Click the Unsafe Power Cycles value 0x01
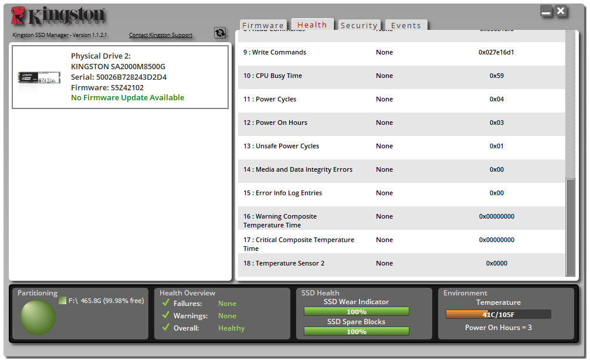Viewport: 590px width, 364px height. [x=497, y=146]
